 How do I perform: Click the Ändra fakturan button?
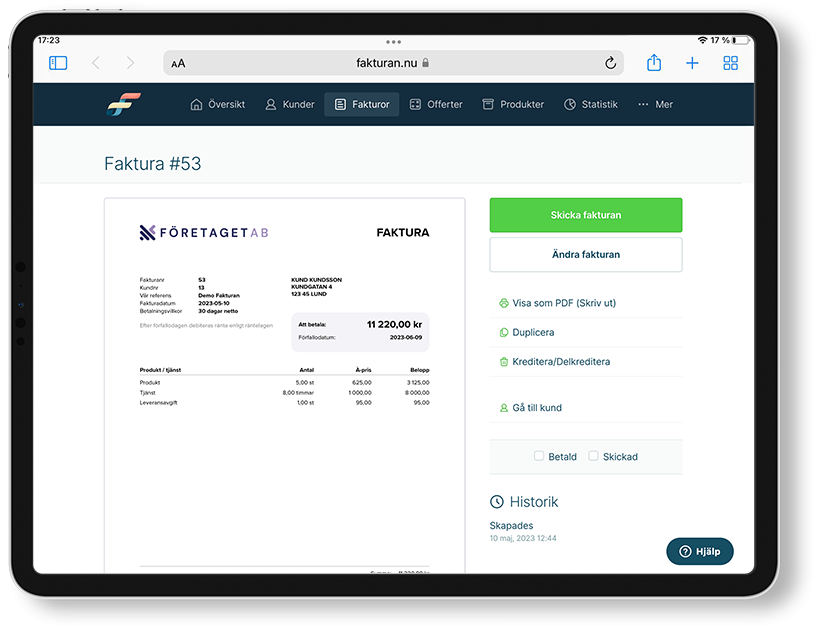coord(585,255)
